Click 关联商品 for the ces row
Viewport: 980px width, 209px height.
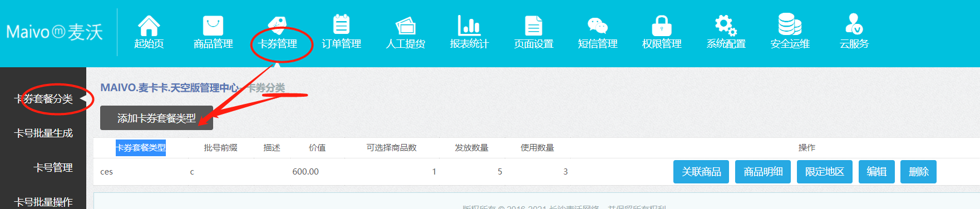(x=701, y=172)
